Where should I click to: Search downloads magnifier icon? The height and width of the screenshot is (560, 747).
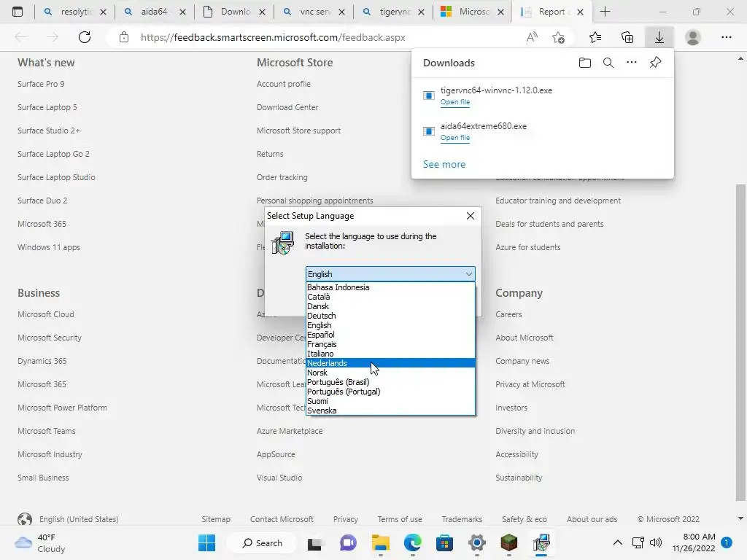(608, 63)
